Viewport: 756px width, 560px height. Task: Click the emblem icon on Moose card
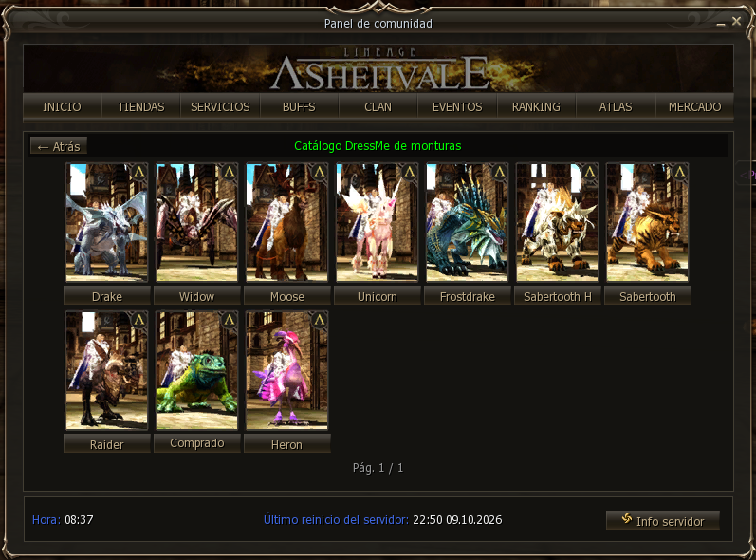point(319,172)
